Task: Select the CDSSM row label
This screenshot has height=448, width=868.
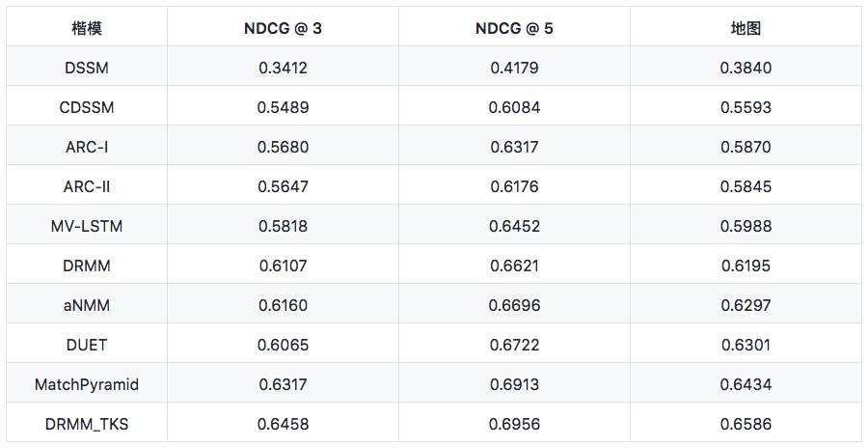Action: point(87,107)
